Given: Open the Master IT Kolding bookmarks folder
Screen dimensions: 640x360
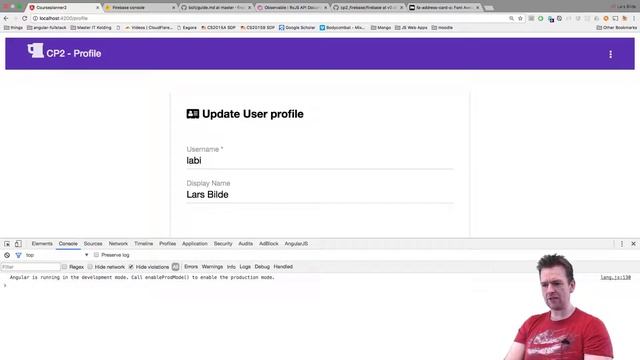Looking at the screenshot, I should (x=91, y=28).
